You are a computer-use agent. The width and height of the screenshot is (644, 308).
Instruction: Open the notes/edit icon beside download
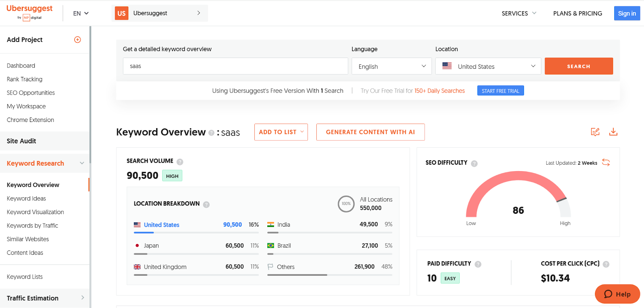595,132
